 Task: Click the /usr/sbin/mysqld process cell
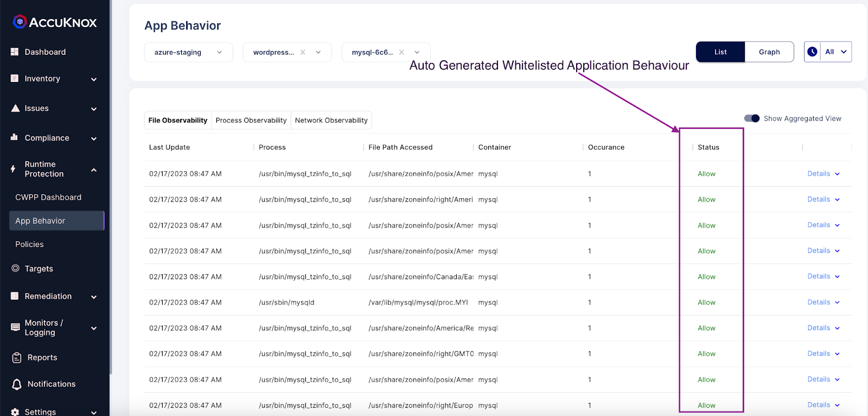pyautogui.click(x=286, y=302)
